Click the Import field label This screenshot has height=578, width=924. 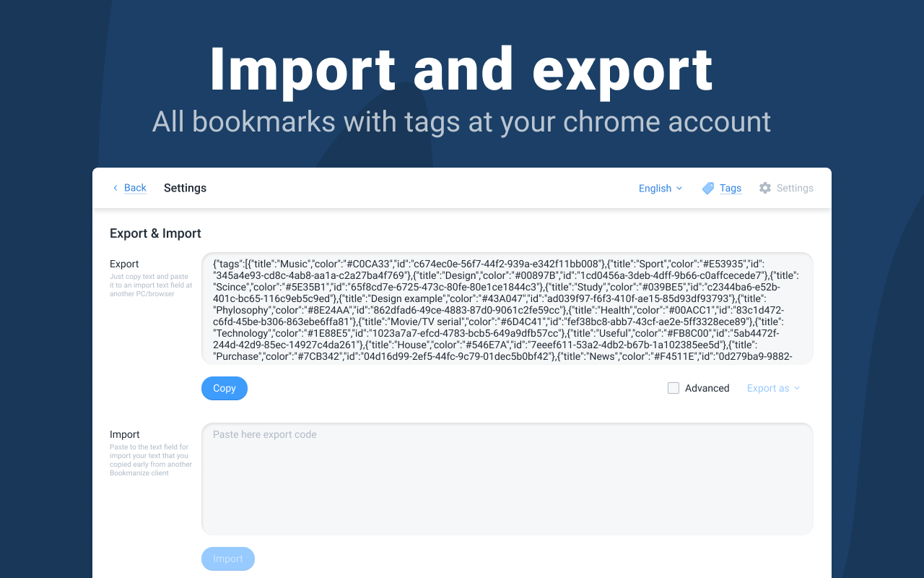pos(125,434)
